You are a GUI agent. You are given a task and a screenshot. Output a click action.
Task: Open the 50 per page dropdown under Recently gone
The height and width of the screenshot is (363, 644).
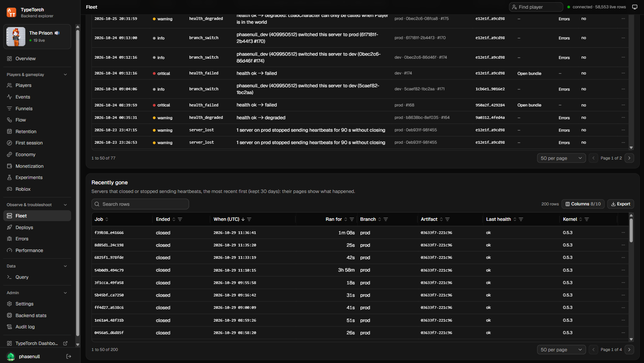click(x=561, y=350)
